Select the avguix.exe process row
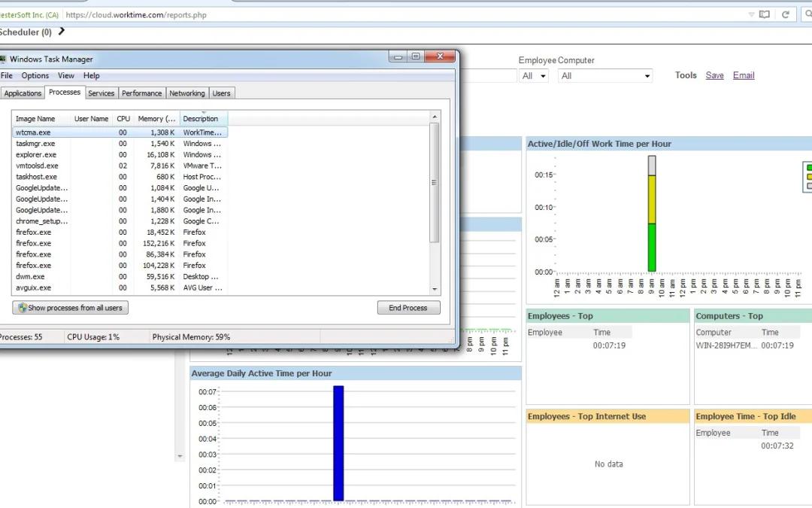812x508 pixels. click(x=120, y=287)
